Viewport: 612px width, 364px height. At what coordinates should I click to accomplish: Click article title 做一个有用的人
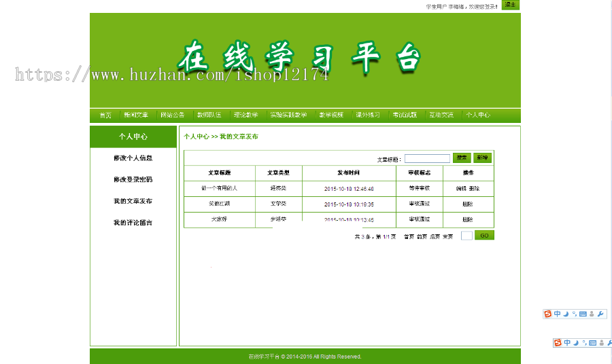[x=220, y=188]
